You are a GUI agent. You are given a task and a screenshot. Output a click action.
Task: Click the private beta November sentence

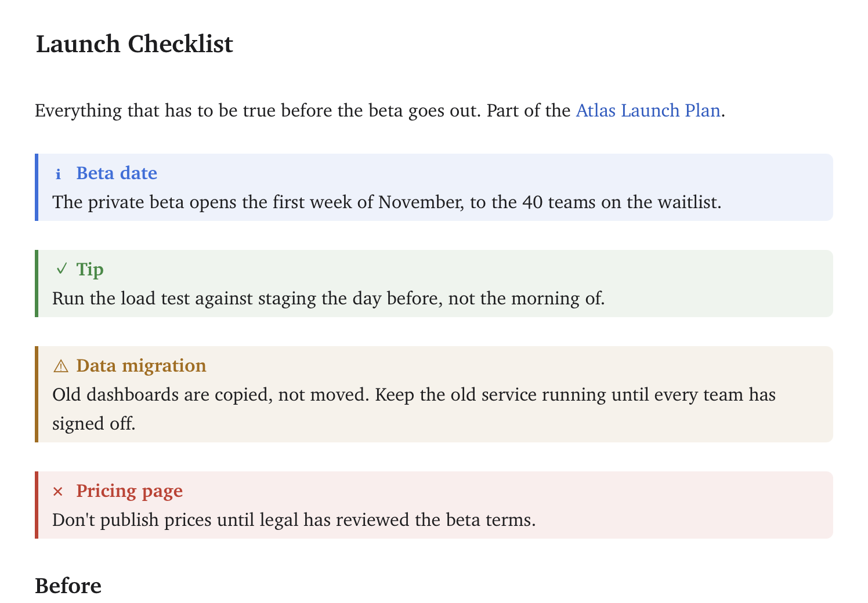pyautogui.click(x=387, y=202)
